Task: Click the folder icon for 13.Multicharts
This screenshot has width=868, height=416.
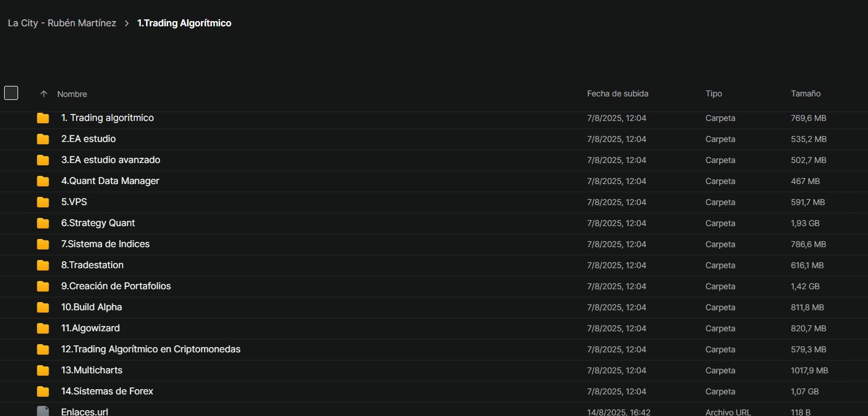Action: tap(43, 370)
